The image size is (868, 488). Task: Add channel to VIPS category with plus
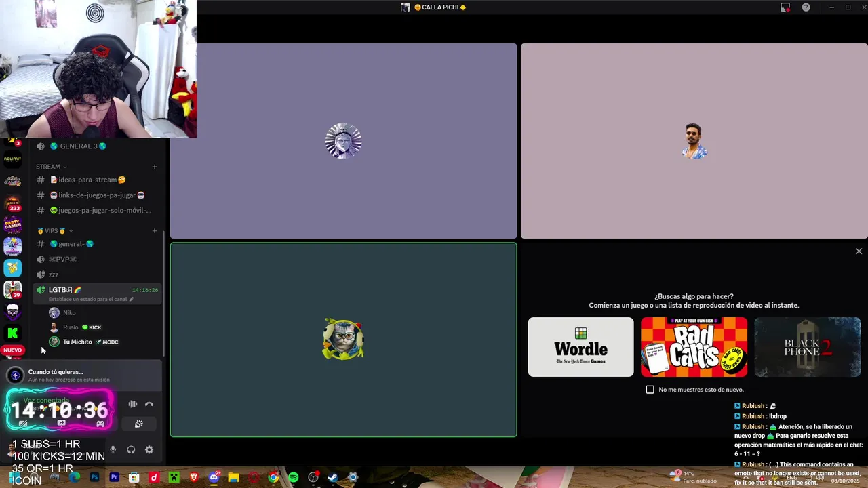[155, 231]
